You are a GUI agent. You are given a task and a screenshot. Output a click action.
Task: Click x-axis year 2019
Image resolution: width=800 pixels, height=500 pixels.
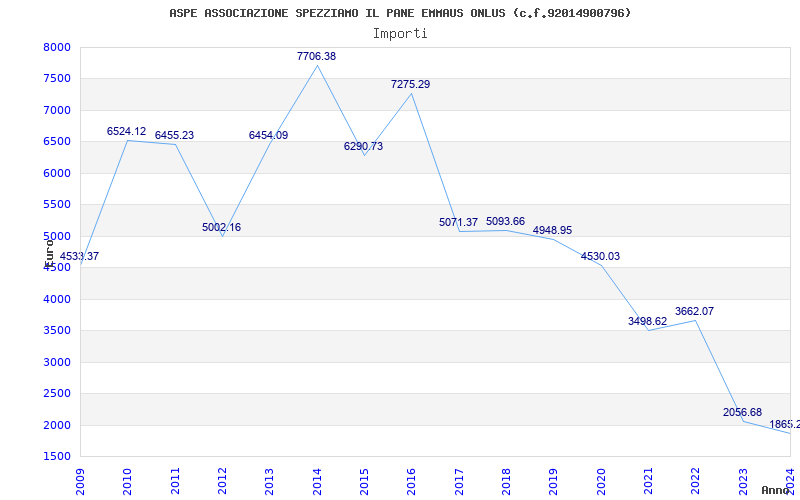tap(553, 482)
